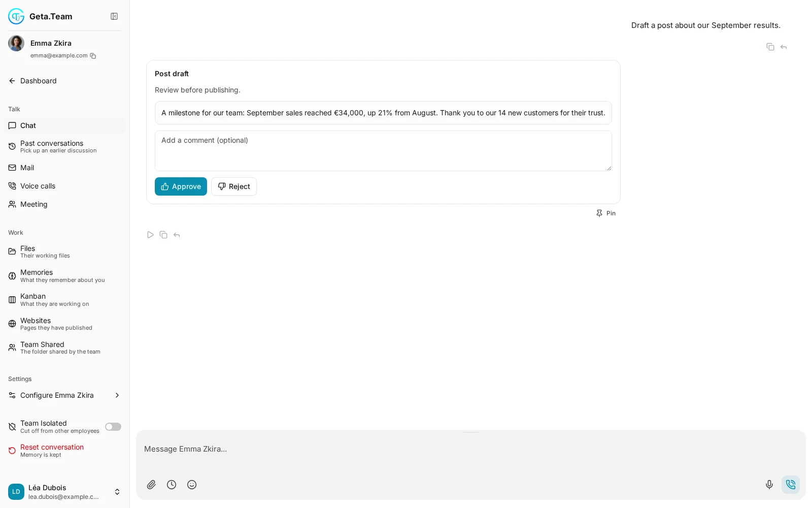Open the emoji picker

[x=192, y=485]
